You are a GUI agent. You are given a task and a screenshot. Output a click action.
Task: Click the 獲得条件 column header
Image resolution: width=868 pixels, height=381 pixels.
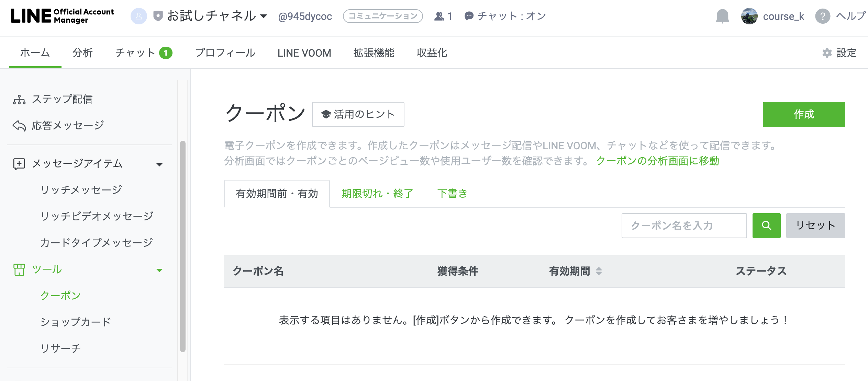pyautogui.click(x=458, y=271)
